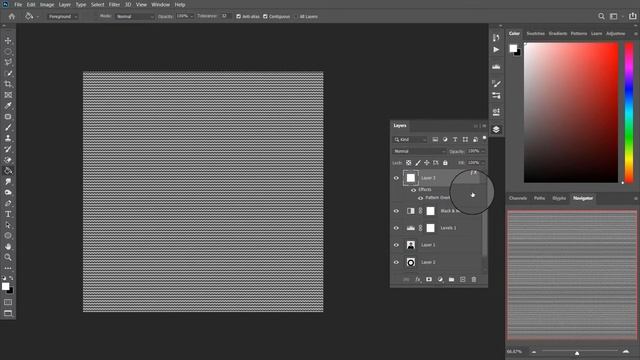
Task: Open the File menu
Action: tap(18, 4)
